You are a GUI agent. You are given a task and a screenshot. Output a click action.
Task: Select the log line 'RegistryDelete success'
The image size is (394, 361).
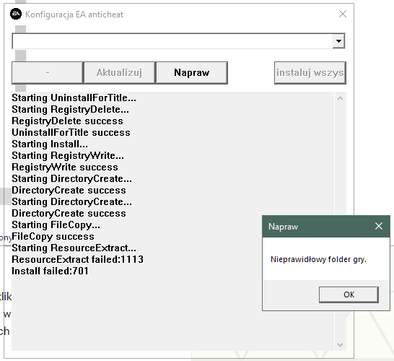point(67,121)
